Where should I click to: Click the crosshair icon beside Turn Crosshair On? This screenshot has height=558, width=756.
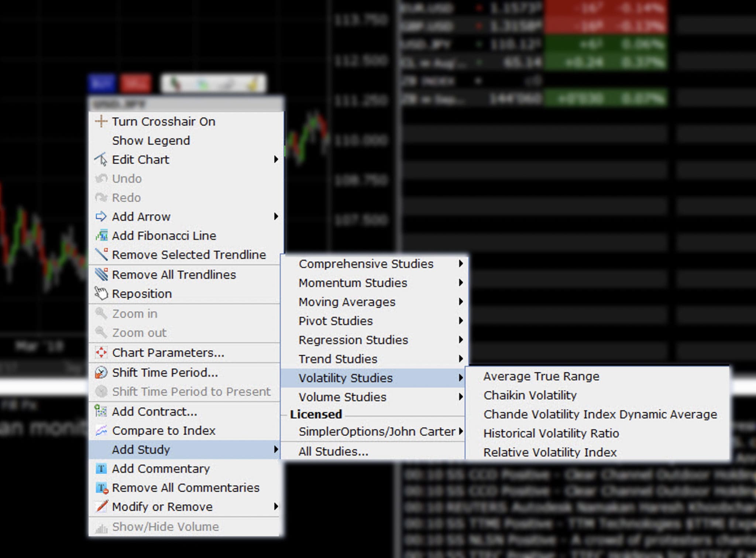tap(101, 121)
